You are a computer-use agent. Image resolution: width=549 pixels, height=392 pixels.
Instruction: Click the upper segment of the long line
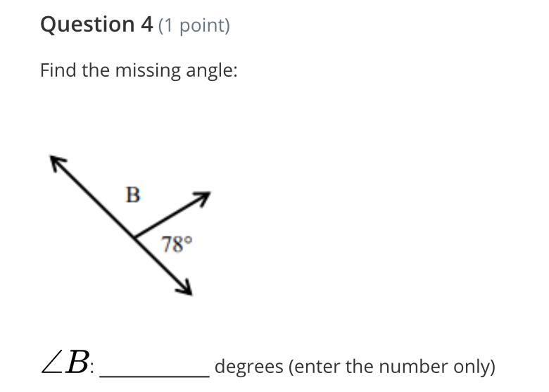96,199
